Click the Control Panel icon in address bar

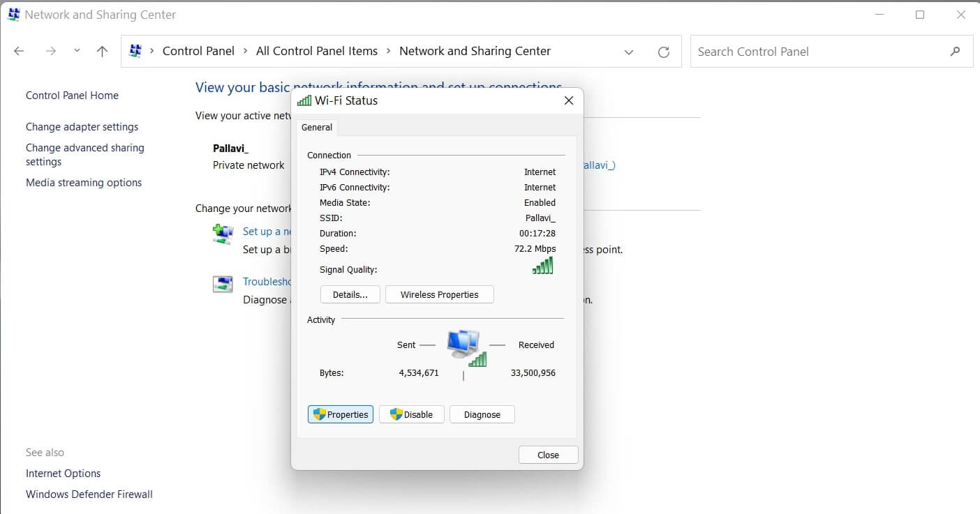(136, 52)
